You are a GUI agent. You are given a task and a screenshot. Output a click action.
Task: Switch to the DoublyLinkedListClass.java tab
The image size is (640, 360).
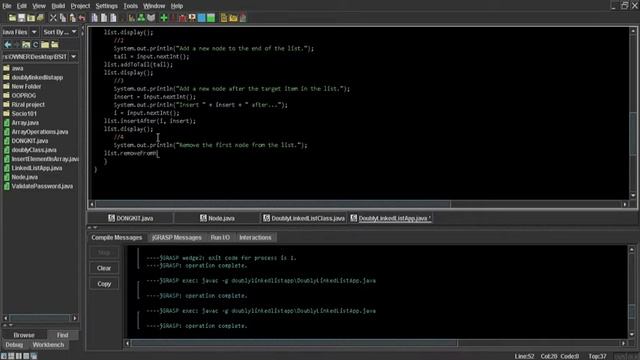[304, 218]
